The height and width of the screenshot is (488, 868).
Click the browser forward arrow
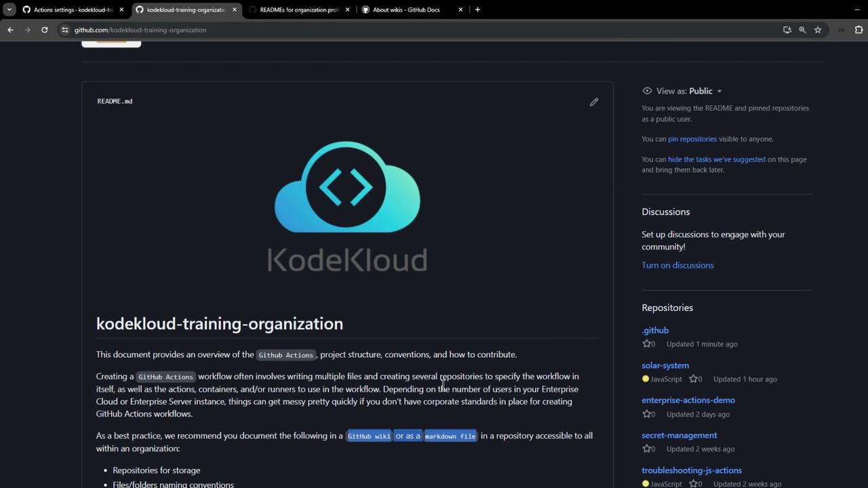pos(27,30)
